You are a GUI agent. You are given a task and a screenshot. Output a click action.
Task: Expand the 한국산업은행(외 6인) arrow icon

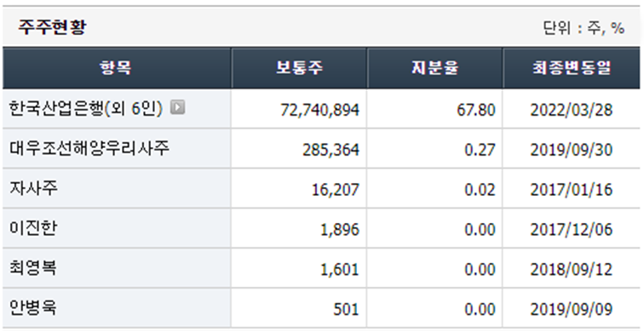pos(177,107)
